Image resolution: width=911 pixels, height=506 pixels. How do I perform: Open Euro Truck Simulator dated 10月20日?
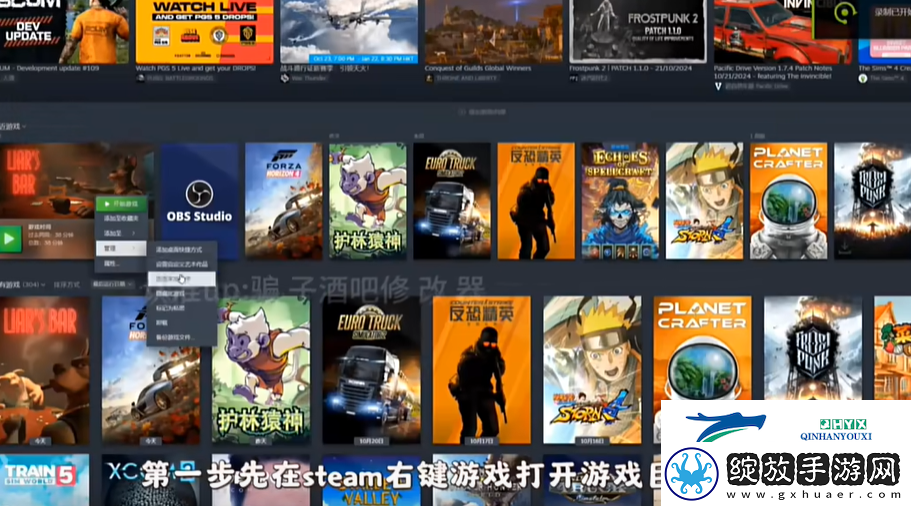click(371, 371)
